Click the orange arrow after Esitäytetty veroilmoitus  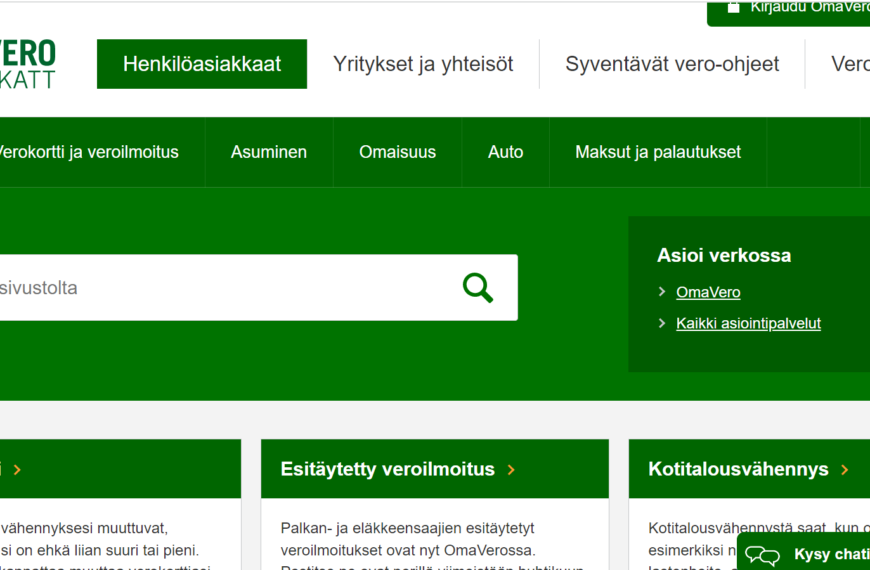(x=512, y=470)
